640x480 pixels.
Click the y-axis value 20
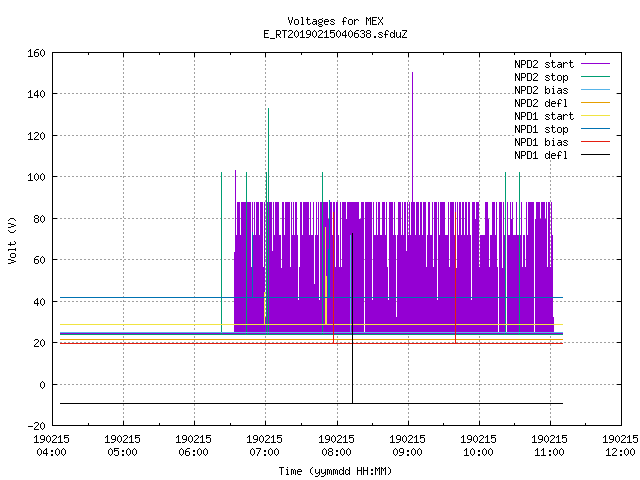39,343
